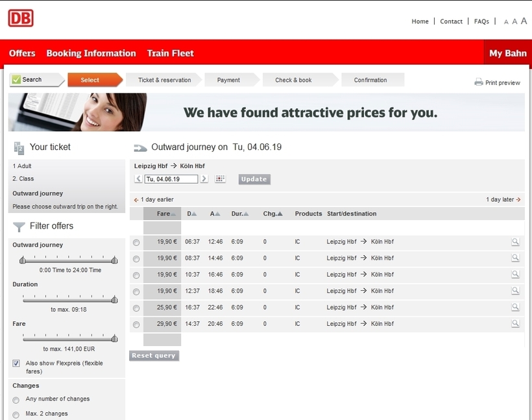Click Ticket & reservation step
This screenshot has width=532, height=420.
pyautogui.click(x=164, y=80)
